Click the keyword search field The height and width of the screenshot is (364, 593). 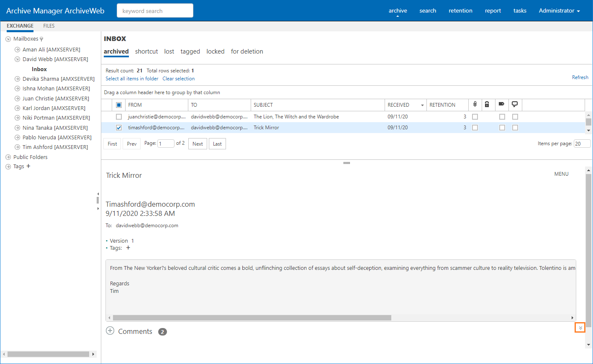[x=155, y=11]
